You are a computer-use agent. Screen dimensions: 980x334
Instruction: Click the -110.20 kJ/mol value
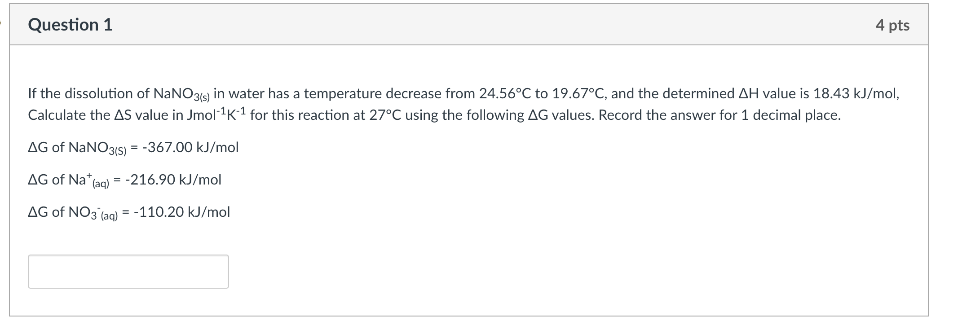(182, 212)
